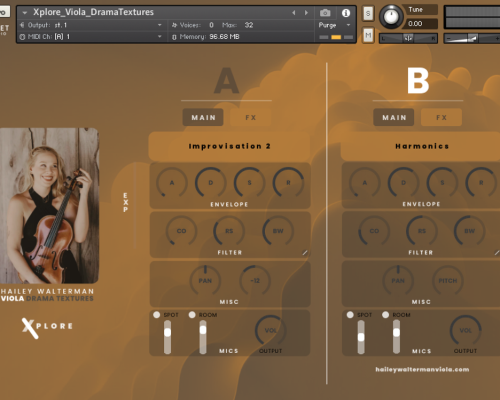Click the RS resonance knob in layer B
This screenshot has height=400, width=500.
pyautogui.click(x=422, y=231)
